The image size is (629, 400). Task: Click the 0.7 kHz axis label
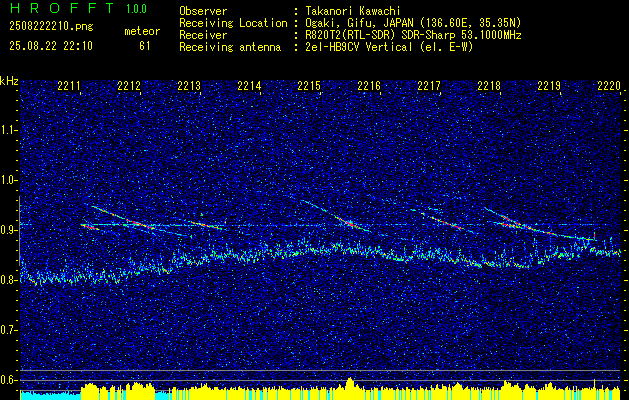9,330
